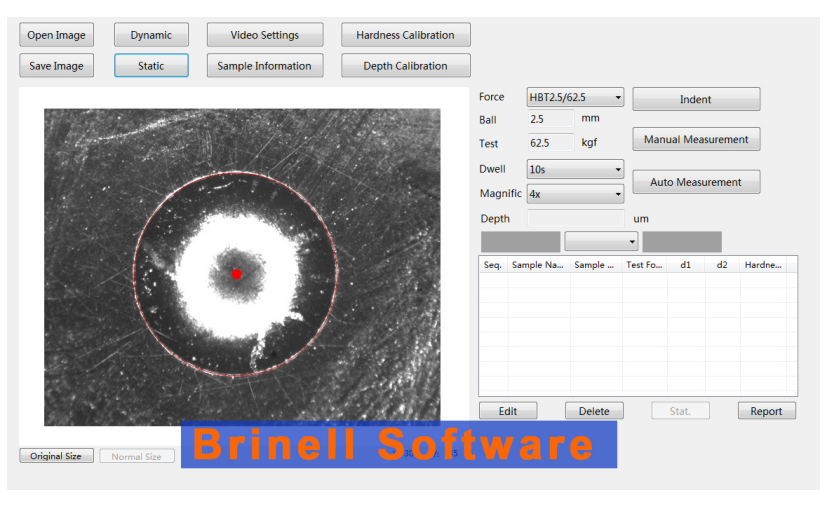Launch Hardness Calibration
This screenshot has height=522, width=837.
[x=405, y=35]
